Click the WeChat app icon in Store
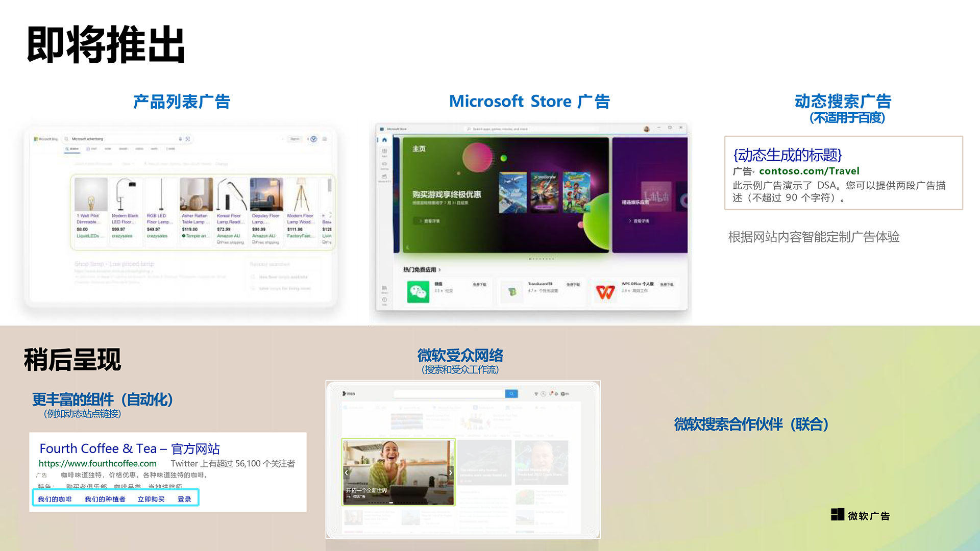Screen dimensions: 980x551 [418, 292]
